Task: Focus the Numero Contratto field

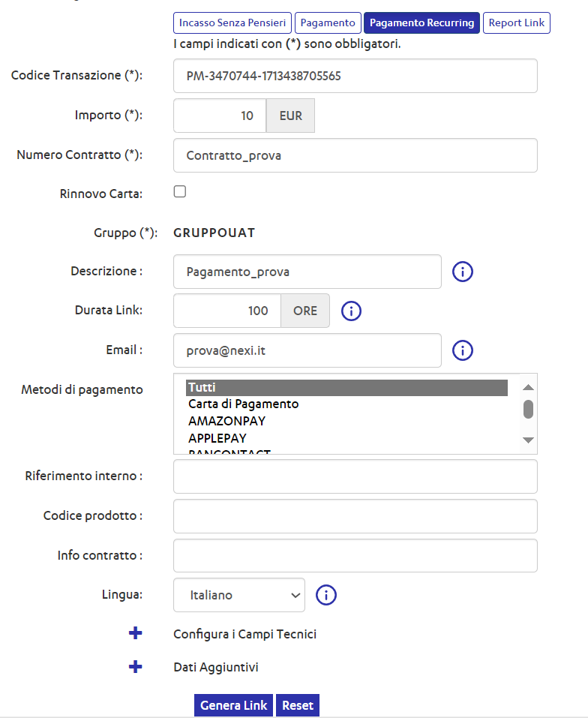Action: tap(355, 156)
